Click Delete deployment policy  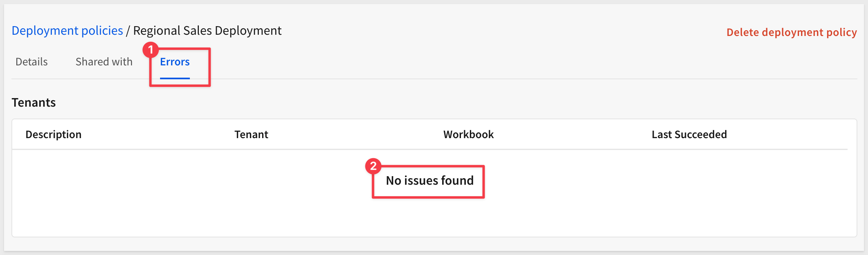click(x=791, y=32)
